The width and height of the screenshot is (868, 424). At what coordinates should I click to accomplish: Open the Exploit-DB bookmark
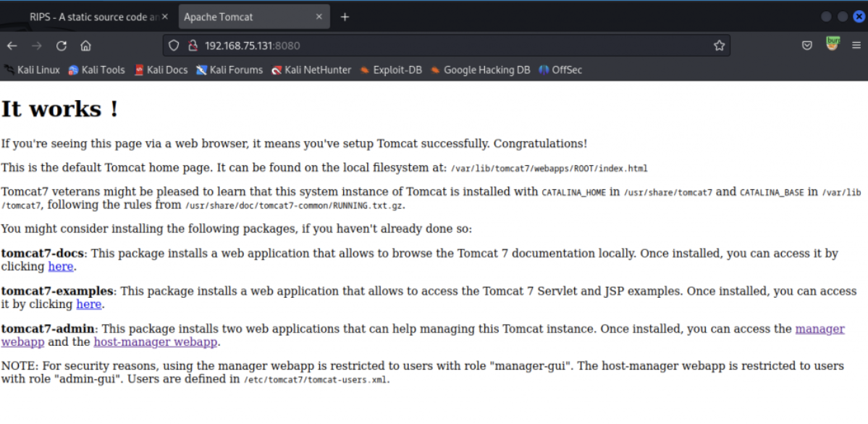pos(390,70)
